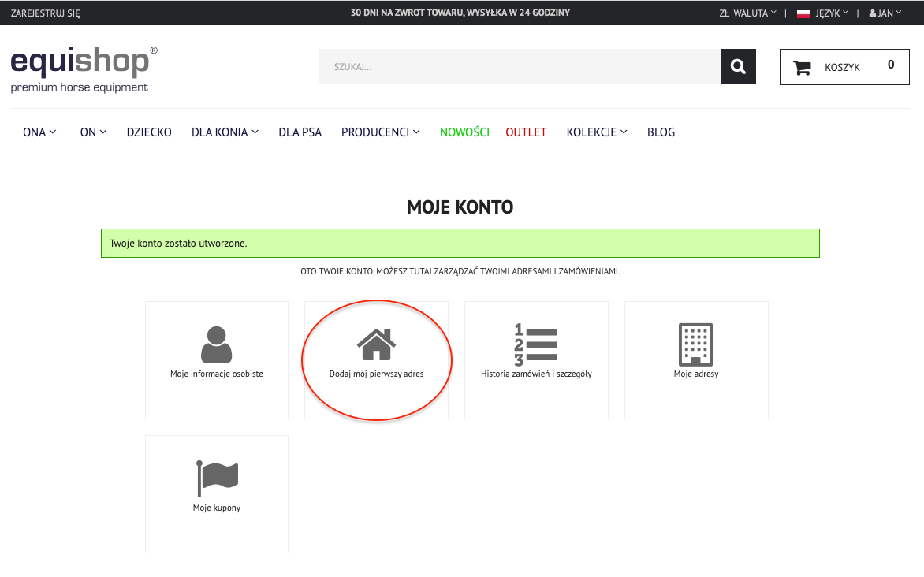This screenshot has width=924, height=577.
Task: Click the building icon for my addresses
Action: click(x=695, y=344)
